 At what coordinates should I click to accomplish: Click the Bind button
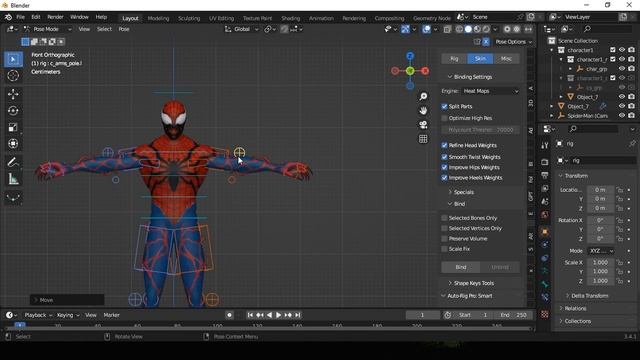tap(461, 267)
